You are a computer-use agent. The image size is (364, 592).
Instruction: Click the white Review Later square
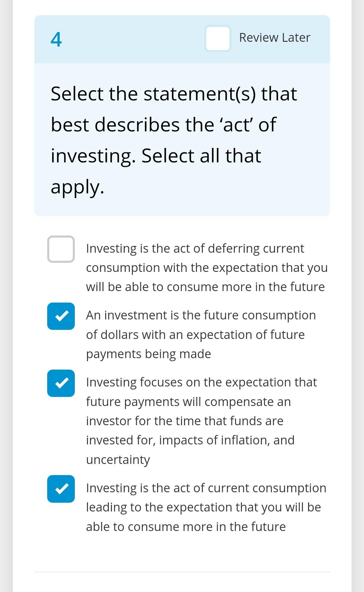click(217, 38)
